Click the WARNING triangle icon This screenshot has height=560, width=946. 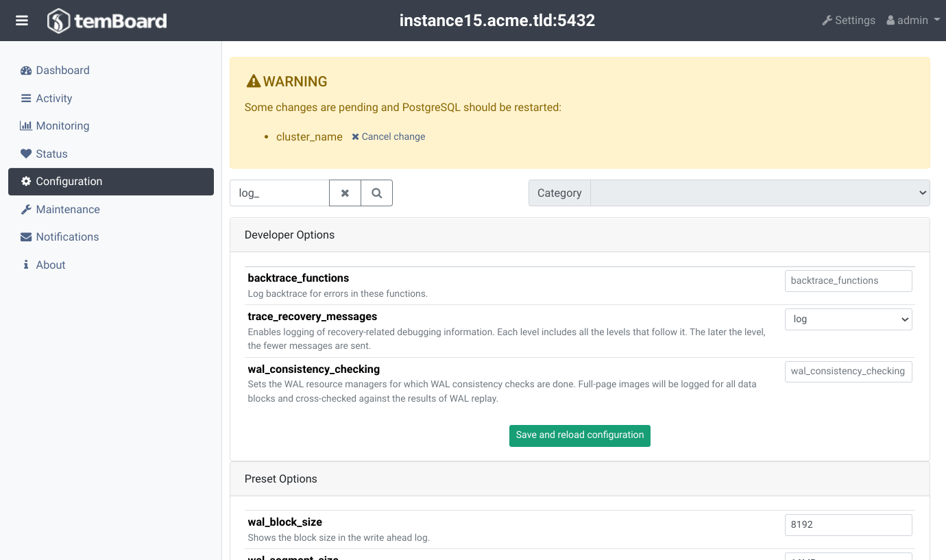253,82
